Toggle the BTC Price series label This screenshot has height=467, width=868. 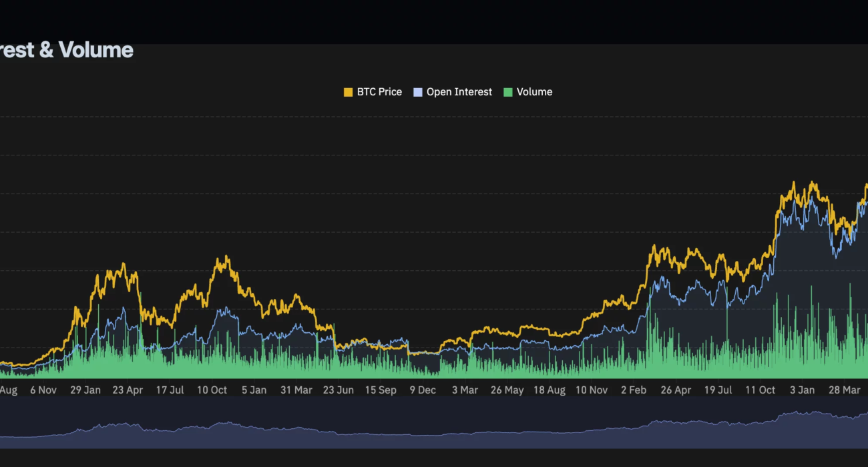[x=379, y=92]
